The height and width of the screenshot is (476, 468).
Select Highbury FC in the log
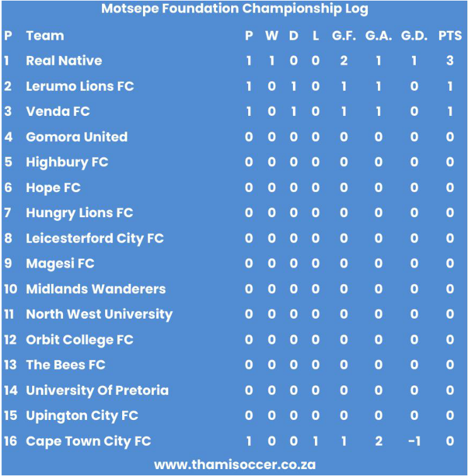tap(67, 162)
